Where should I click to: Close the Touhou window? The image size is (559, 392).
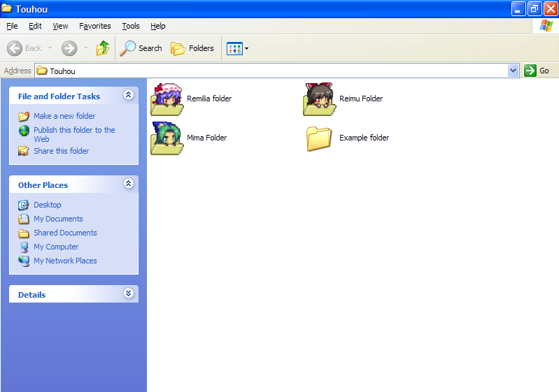point(551,9)
